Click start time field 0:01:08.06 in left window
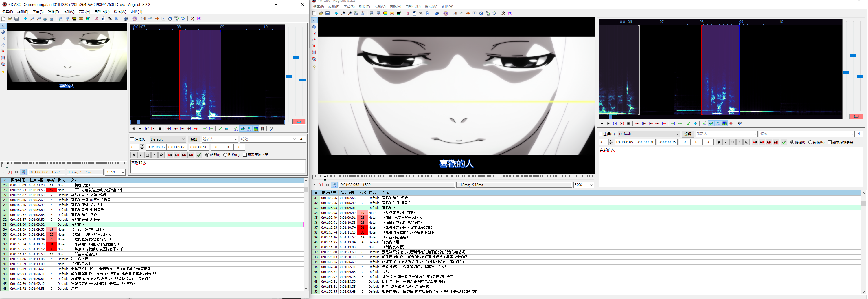 point(156,147)
